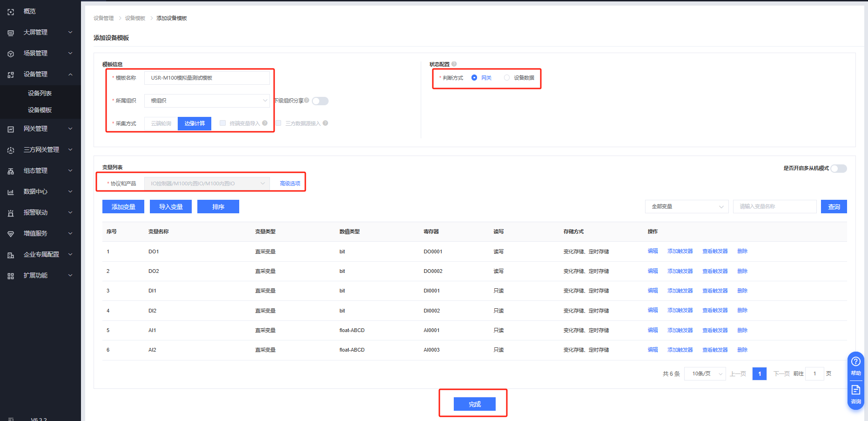Open 设备列表 in the sidebar
Image resolution: width=868 pixels, height=421 pixels.
click(x=40, y=93)
